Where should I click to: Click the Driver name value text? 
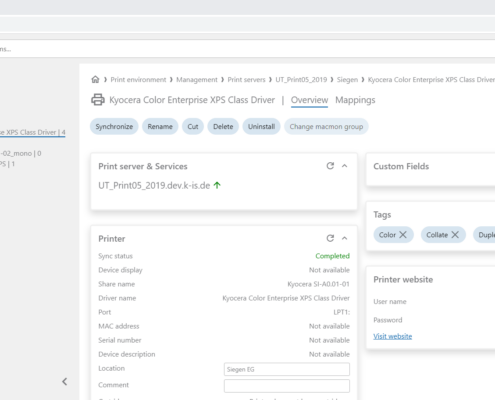tap(286, 298)
